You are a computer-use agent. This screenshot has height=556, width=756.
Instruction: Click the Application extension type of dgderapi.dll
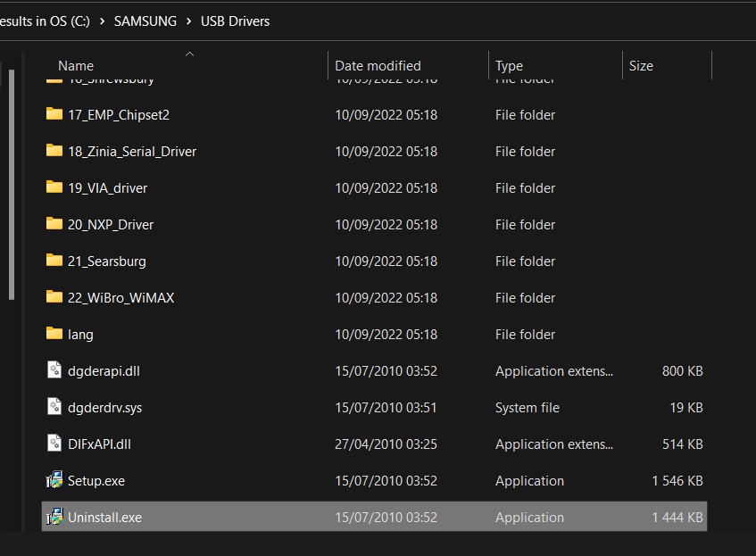pos(554,371)
